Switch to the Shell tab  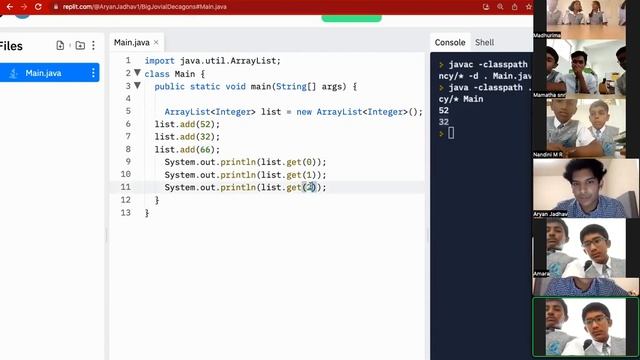(x=484, y=42)
